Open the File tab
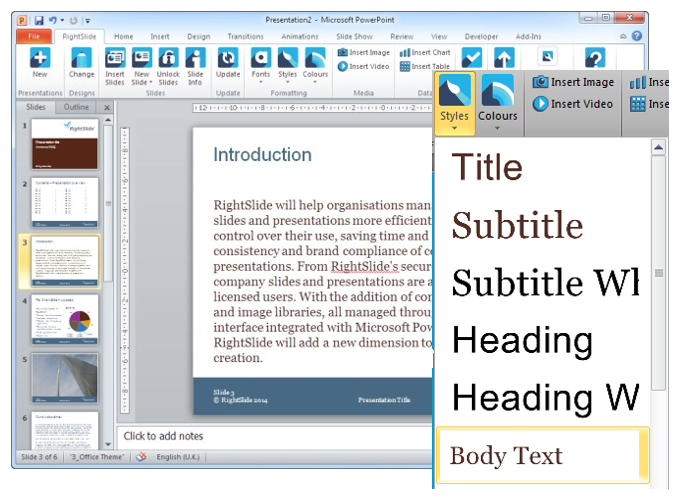Screen dimensions: 680x498 click(34, 36)
